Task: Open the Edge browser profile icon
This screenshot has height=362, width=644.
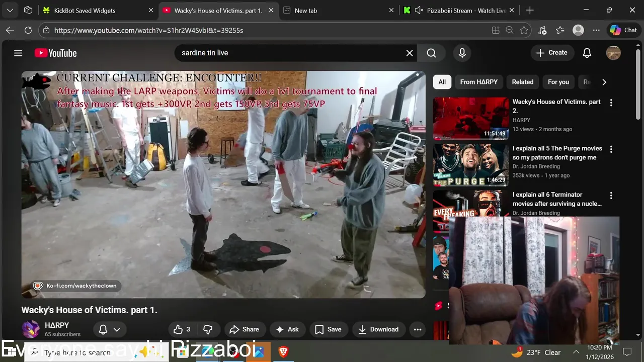Action: 578,30
